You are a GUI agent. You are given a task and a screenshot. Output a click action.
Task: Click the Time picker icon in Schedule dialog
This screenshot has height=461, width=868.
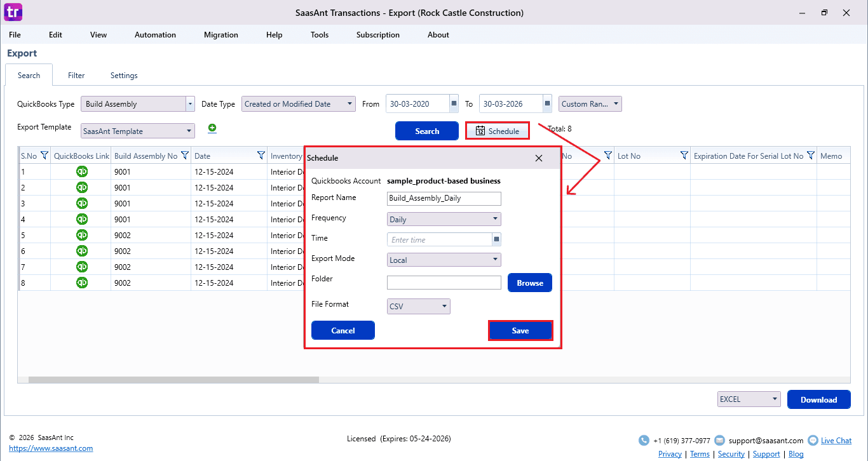pyautogui.click(x=496, y=239)
